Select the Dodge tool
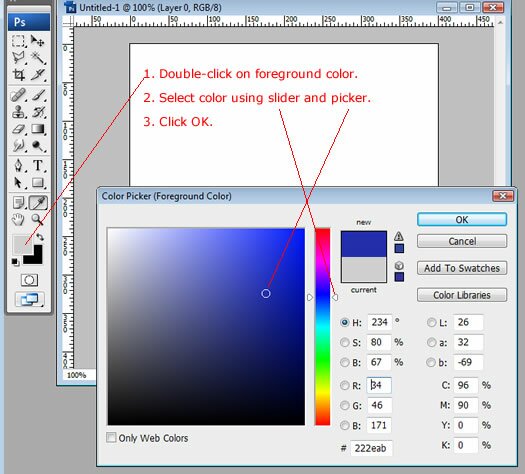This screenshot has height=474, width=525. pos(38,146)
